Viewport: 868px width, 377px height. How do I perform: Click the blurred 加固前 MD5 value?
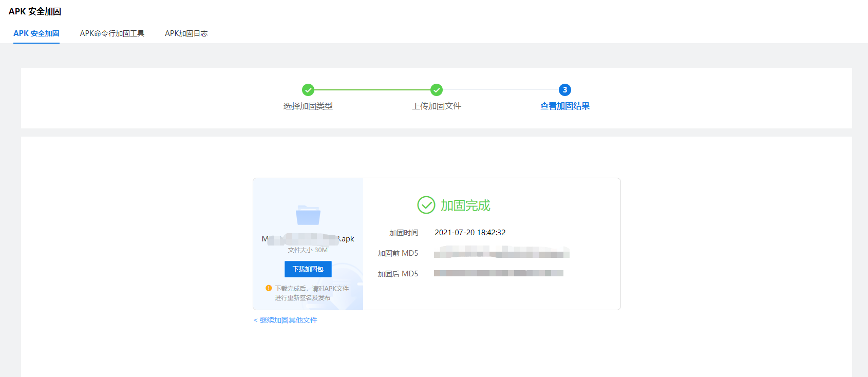(501, 253)
